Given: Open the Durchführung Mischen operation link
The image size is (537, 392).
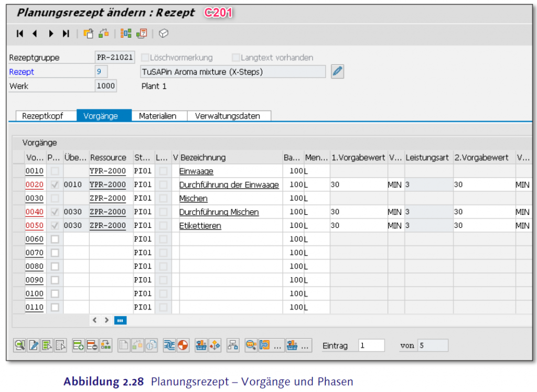Looking at the screenshot, I should tap(219, 212).
